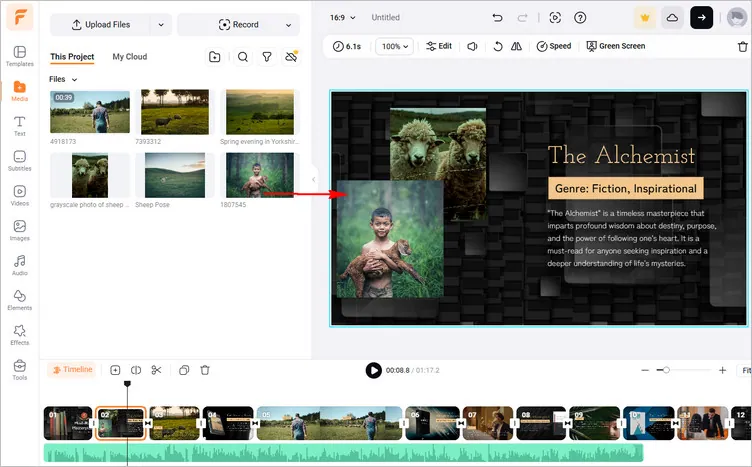Zoom in the timeline with plus

point(722,370)
